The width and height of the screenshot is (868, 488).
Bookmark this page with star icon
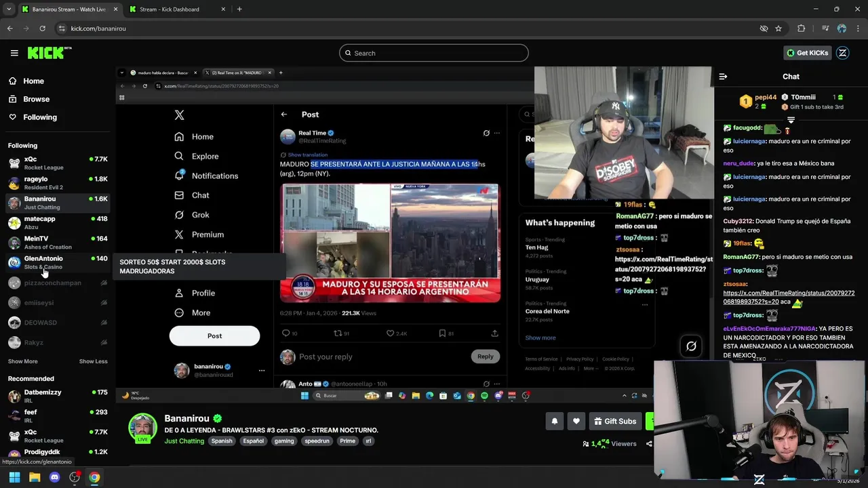778,28
